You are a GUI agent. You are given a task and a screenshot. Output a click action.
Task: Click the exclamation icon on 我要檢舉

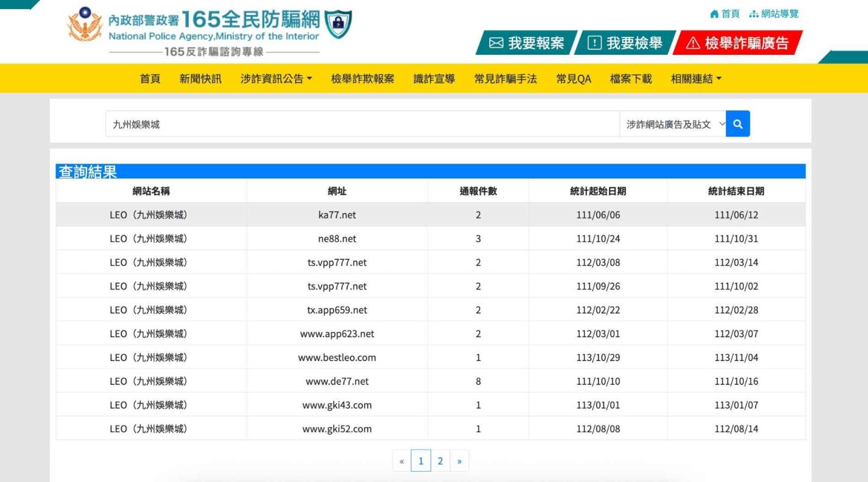[595, 43]
